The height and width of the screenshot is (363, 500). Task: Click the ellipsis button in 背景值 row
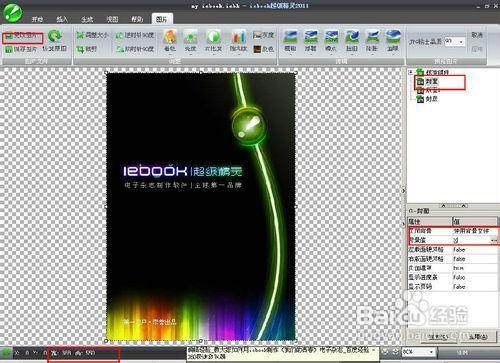(x=494, y=240)
